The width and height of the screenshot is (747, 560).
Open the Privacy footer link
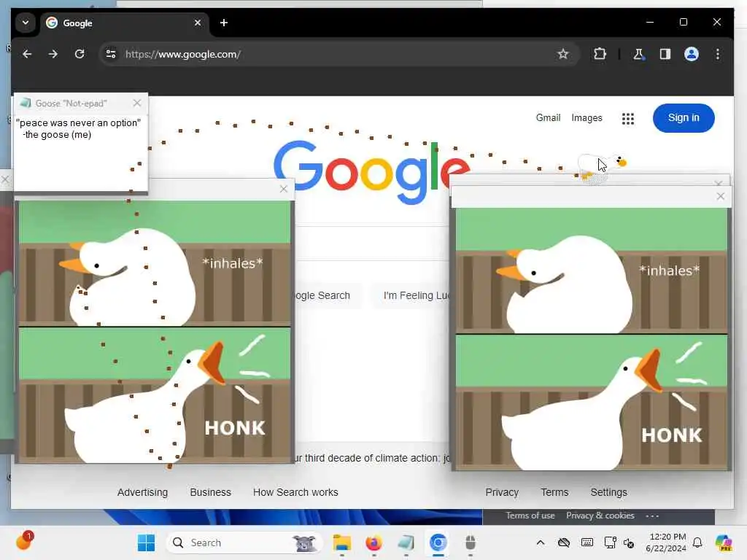502,492
